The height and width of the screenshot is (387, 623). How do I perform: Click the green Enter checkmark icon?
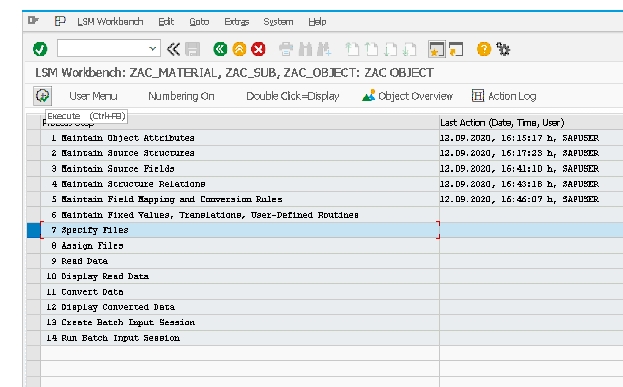(40, 49)
